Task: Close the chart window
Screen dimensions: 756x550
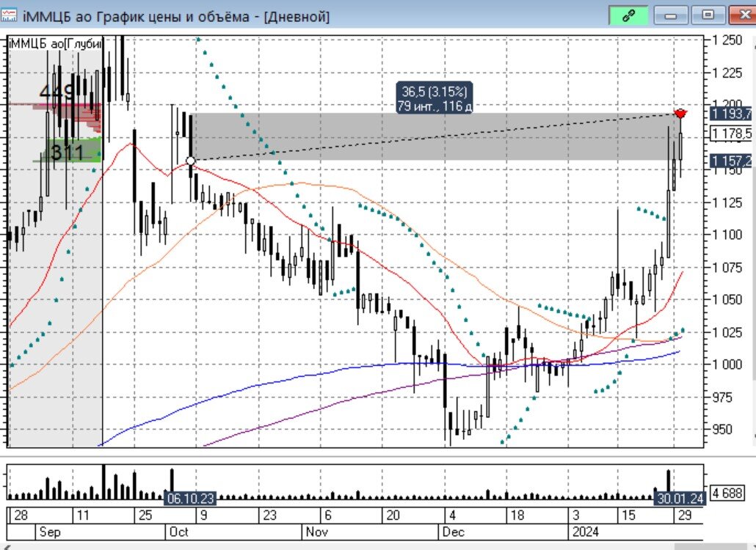Action: tap(744, 15)
